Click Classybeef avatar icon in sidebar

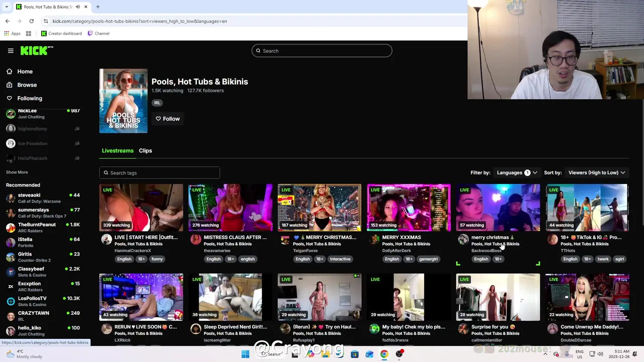tap(11, 272)
